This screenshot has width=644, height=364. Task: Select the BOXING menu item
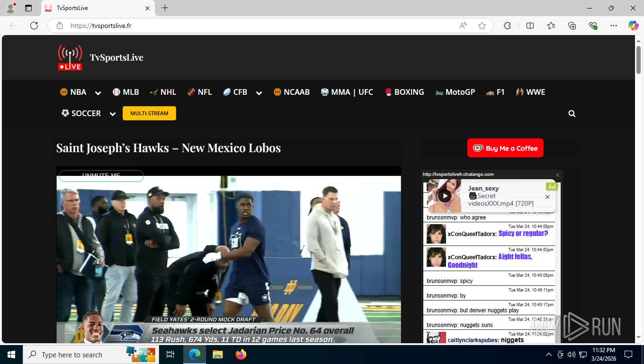pyautogui.click(x=404, y=92)
